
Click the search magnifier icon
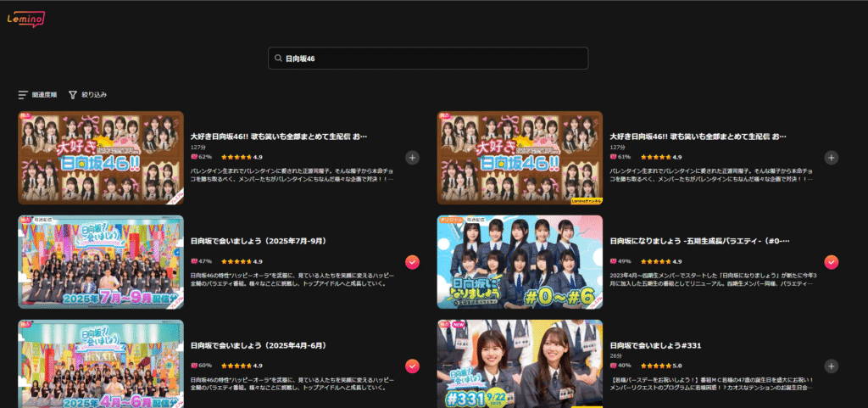point(277,59)
